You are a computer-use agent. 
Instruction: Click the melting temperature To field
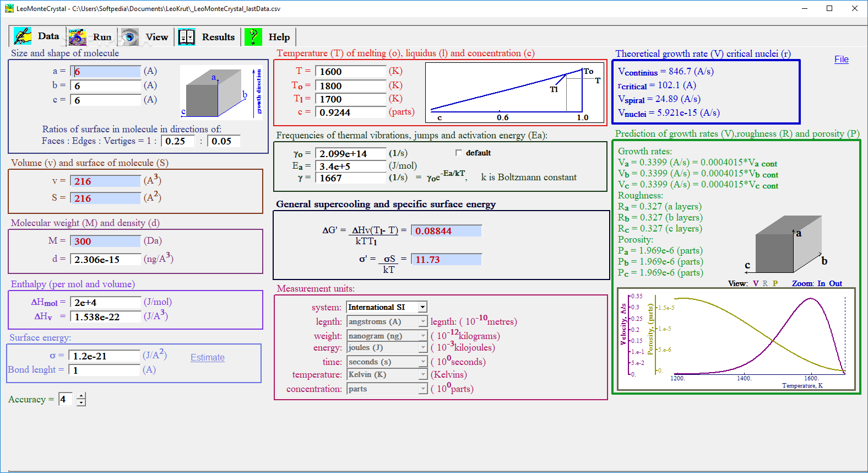[351, 86]
